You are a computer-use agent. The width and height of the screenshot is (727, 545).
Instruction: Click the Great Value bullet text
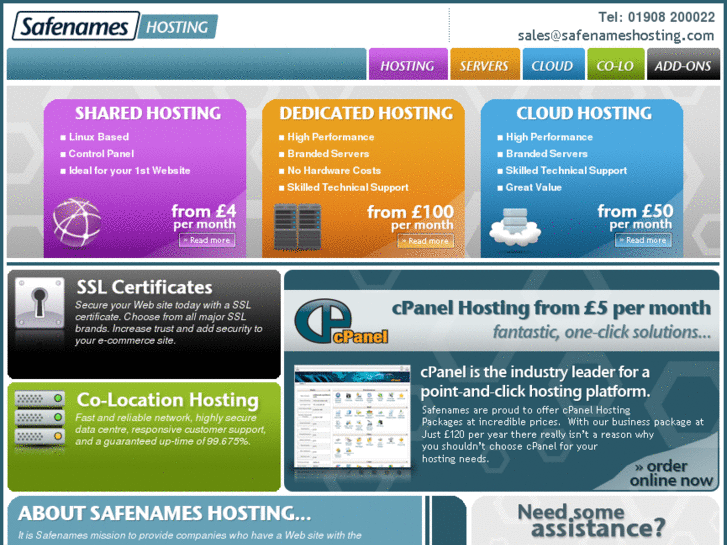(x=534, y=187)
